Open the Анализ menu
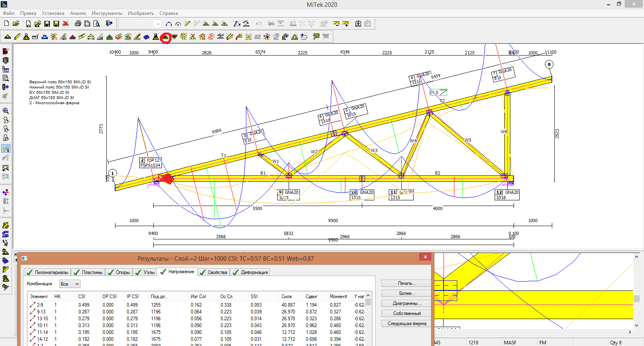The image size is (644, 346). tap(78, 13)
